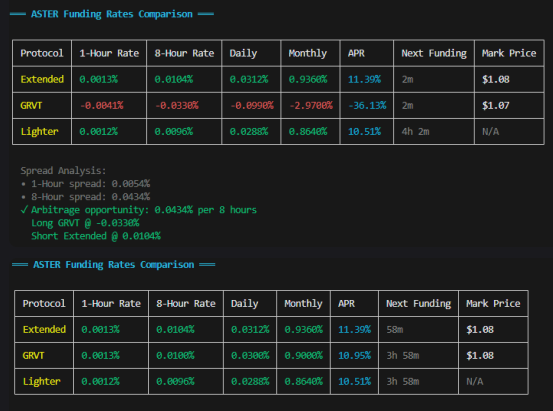This screenshot has width=553, height=411.
Task: Click the "GRVT" protocol name in the upper table
Action: point(31,105)
